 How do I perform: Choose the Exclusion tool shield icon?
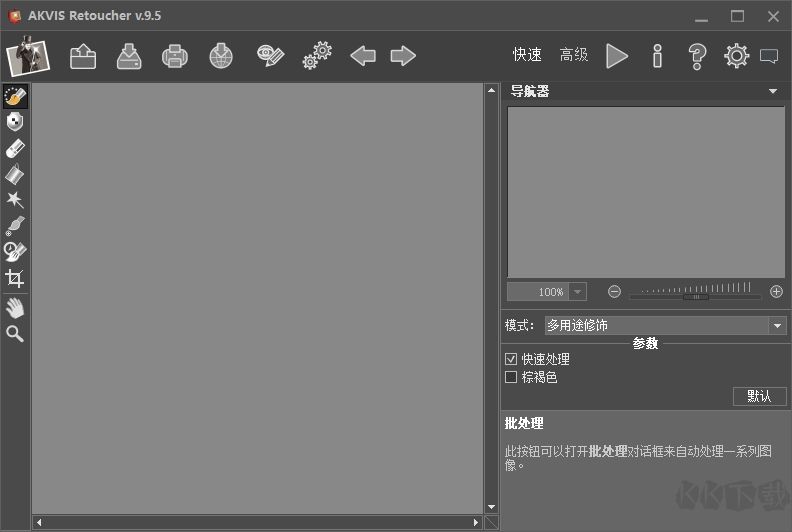point(15,122)
